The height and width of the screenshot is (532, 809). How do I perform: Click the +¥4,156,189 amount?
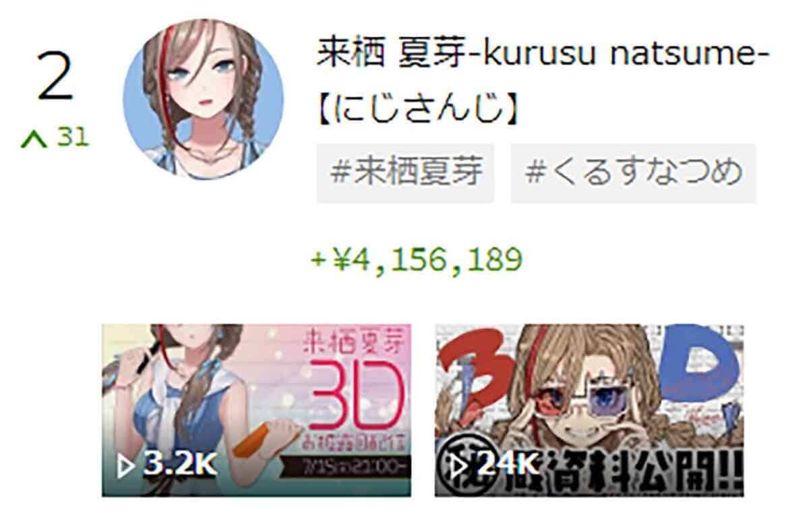click(416, 260)
